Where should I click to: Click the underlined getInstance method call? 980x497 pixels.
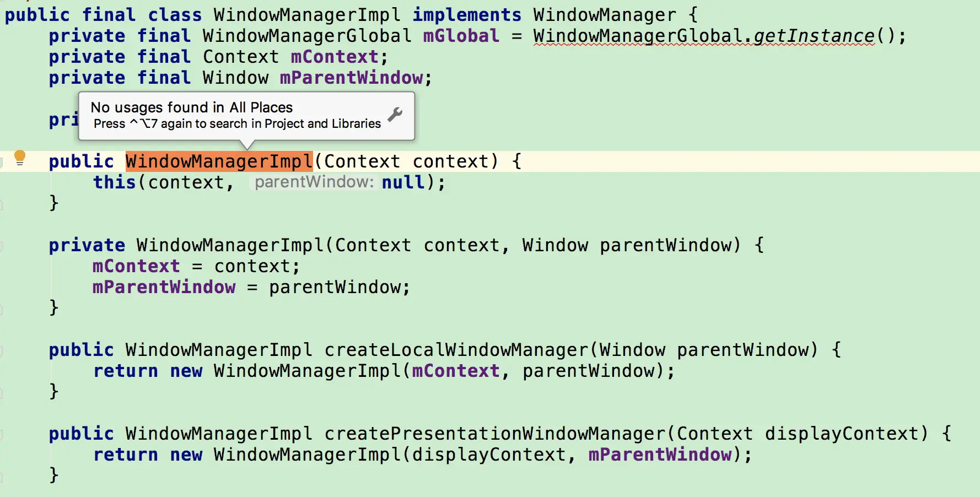pos(814,36)
